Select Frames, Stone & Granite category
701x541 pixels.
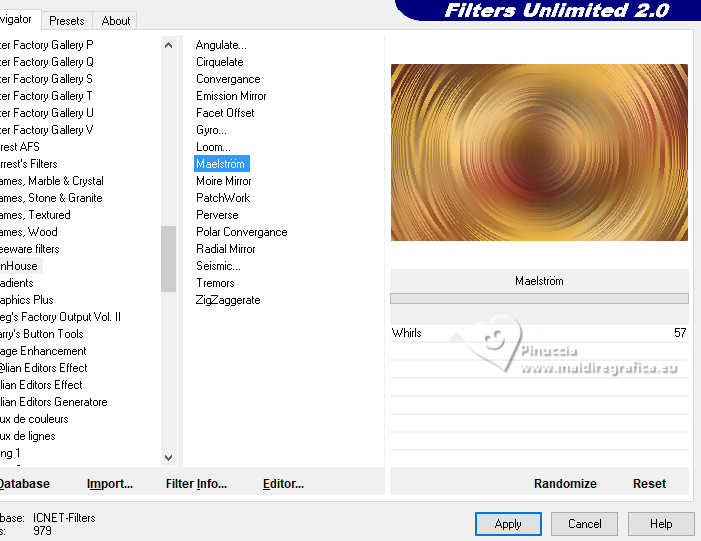(51, 198)
